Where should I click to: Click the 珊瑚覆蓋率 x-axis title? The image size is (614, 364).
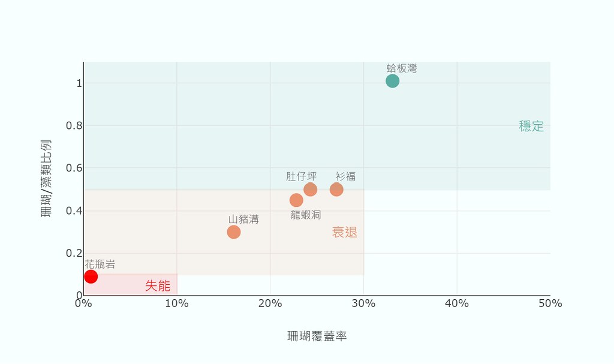tap(317, 336)
